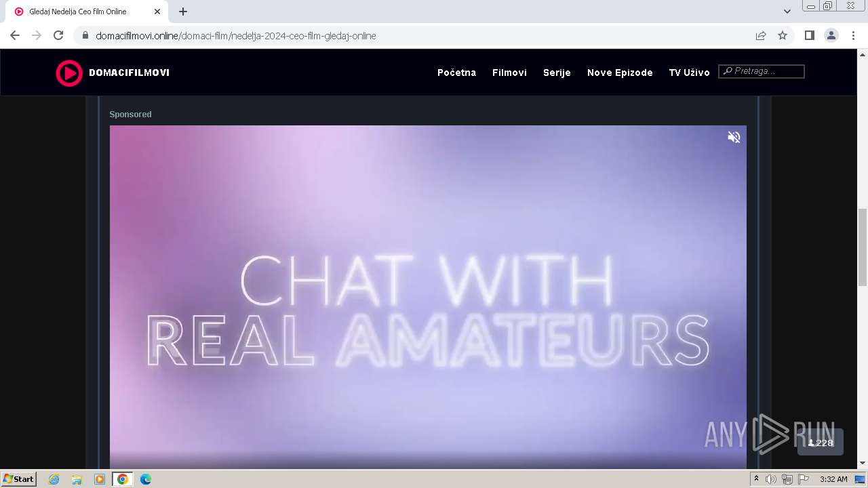Click the address bar URL
This screenshot has width=868, height=488.
(x=236, y=36)
